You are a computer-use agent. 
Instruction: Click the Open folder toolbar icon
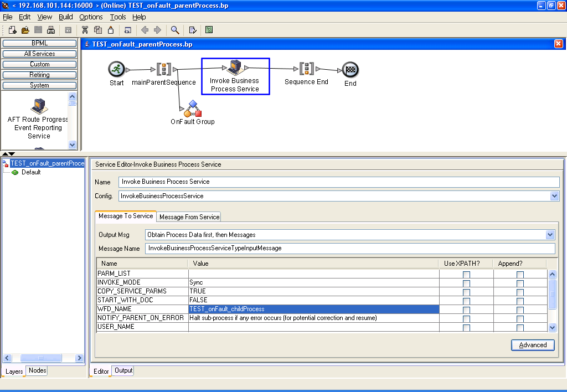[25, 30]
